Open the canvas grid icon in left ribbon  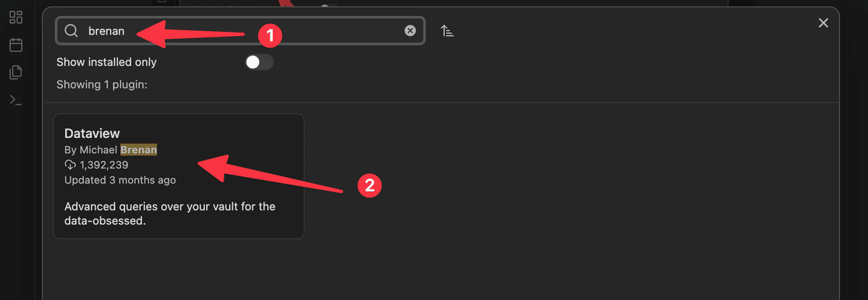tap(16, 17)
